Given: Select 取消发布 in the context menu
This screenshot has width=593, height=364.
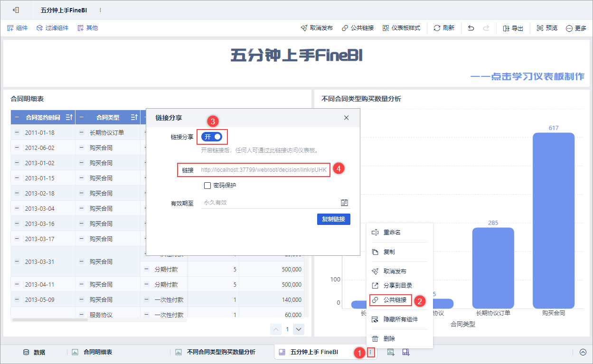Looking at the screenshot, I should coord(399,271).
